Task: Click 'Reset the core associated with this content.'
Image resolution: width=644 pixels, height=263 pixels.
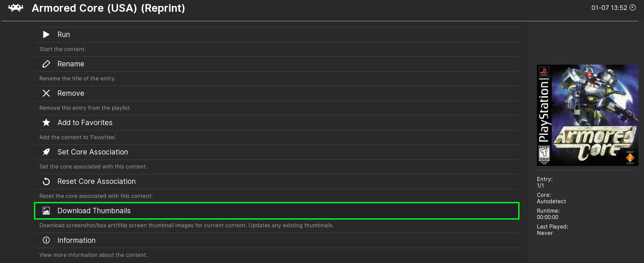Action: (x=96, y=196)
